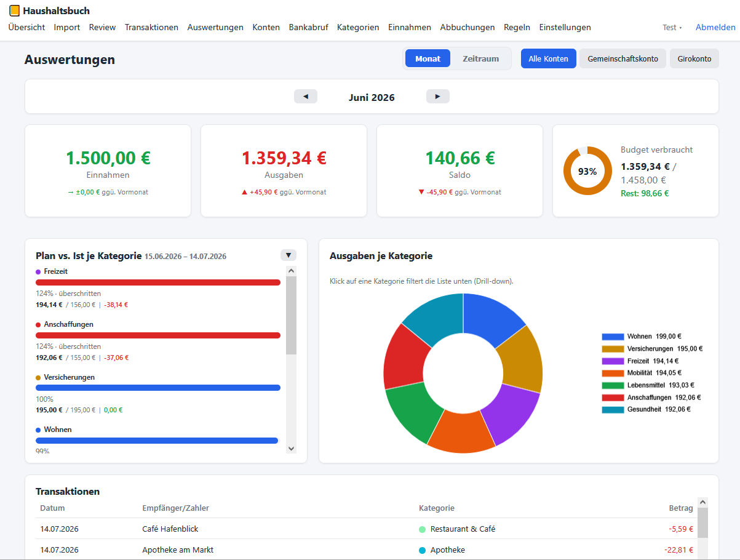Open the Übersicht menu item
Screen dimensions: 740x560
[26, 27]
